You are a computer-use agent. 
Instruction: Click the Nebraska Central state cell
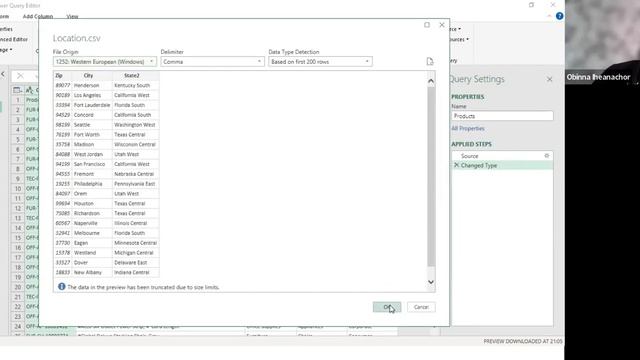136,174
